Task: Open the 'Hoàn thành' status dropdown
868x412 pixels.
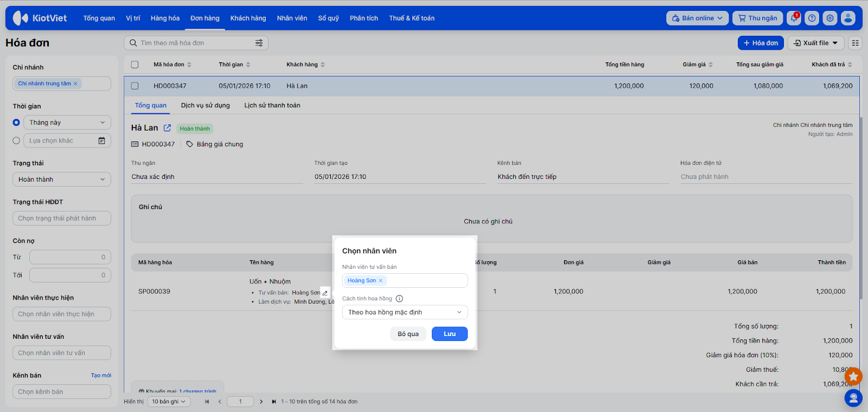Action: pos(61,179)
